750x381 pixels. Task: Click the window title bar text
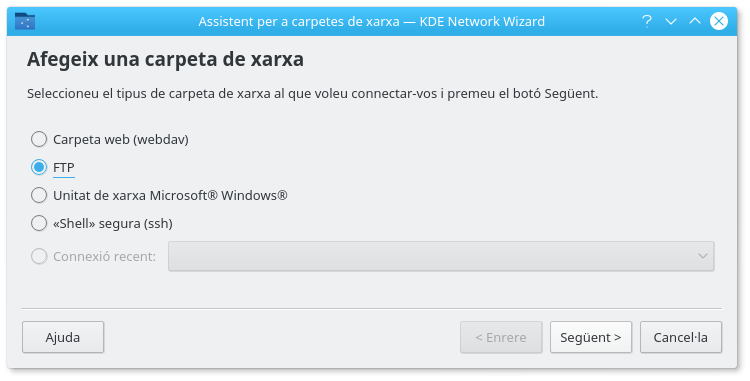point(372,22)
